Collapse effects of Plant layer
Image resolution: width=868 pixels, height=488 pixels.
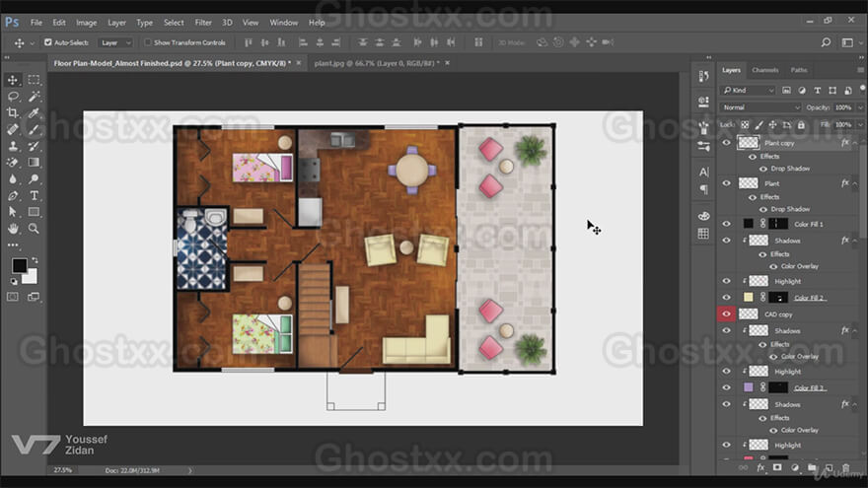pyautogui.click(x=855, y=183)
